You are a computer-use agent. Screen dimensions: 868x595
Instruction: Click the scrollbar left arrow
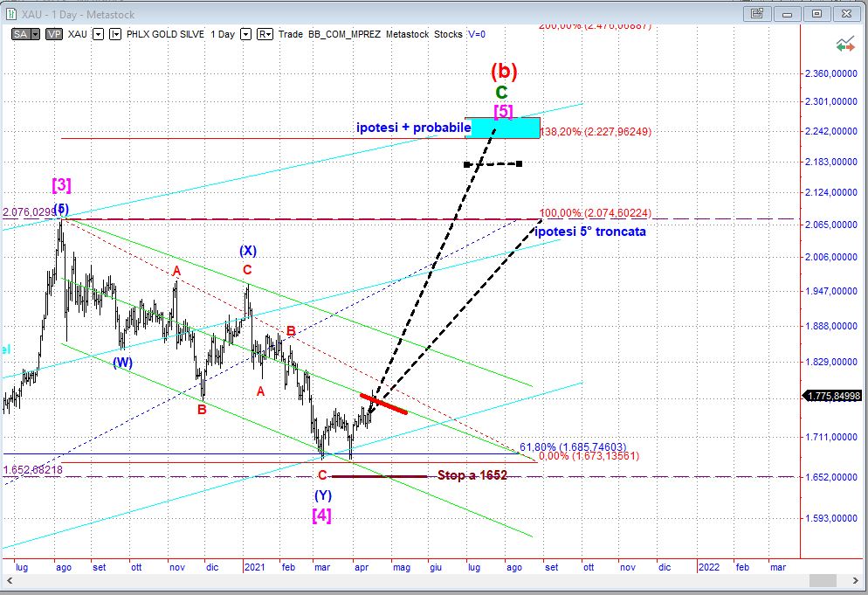tap(10, 581)
